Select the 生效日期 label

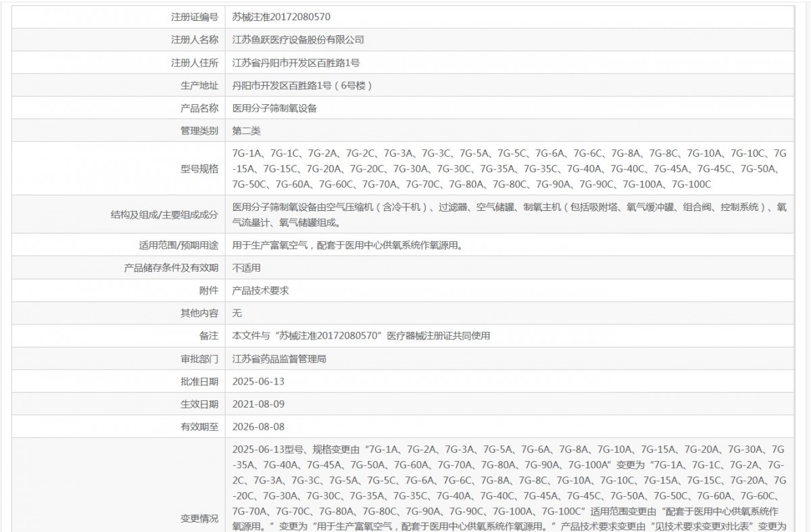click(x=199, y=404)
